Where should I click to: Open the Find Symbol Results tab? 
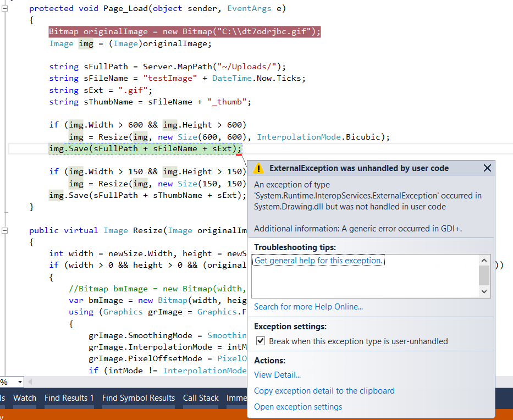[x=139, y=398]
